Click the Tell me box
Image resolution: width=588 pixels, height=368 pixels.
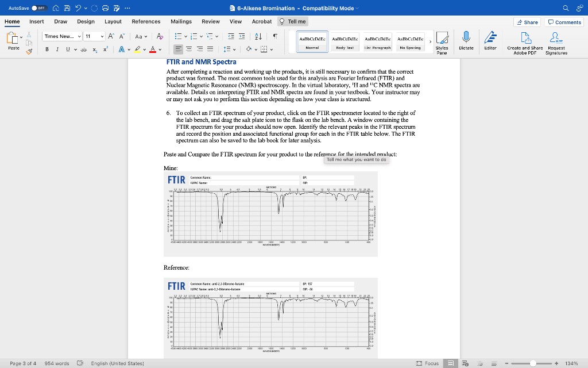(x=292, y=21)
